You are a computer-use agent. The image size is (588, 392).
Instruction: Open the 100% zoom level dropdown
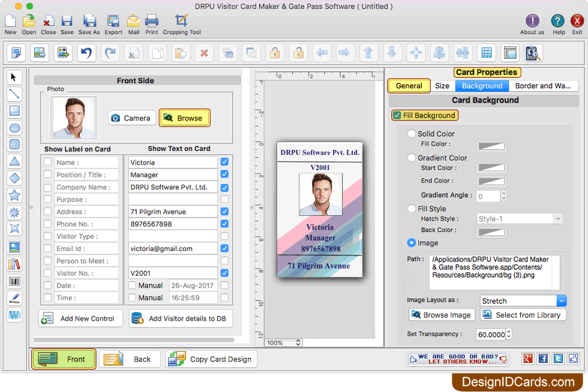(x=283, y=342)
